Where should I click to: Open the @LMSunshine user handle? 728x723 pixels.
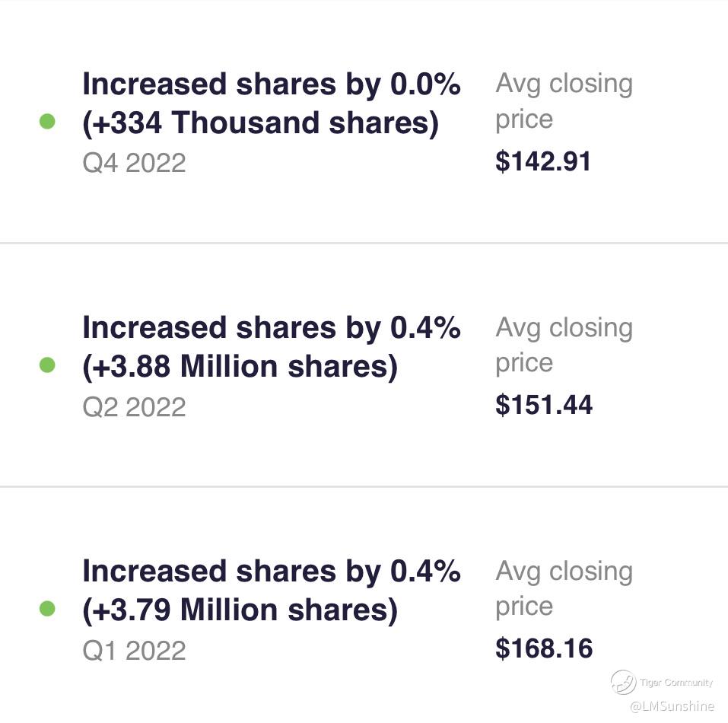coord(672,706)
